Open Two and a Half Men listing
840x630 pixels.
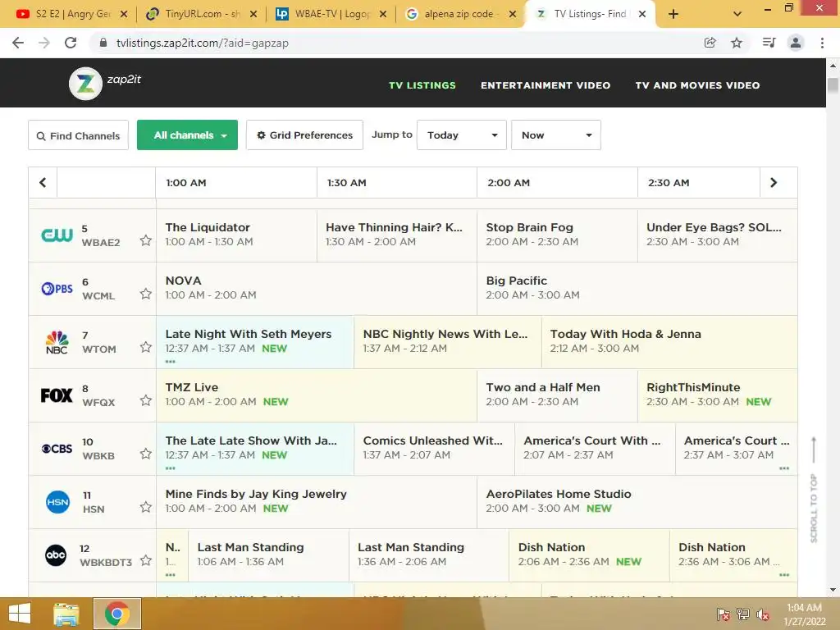[557, 395]
